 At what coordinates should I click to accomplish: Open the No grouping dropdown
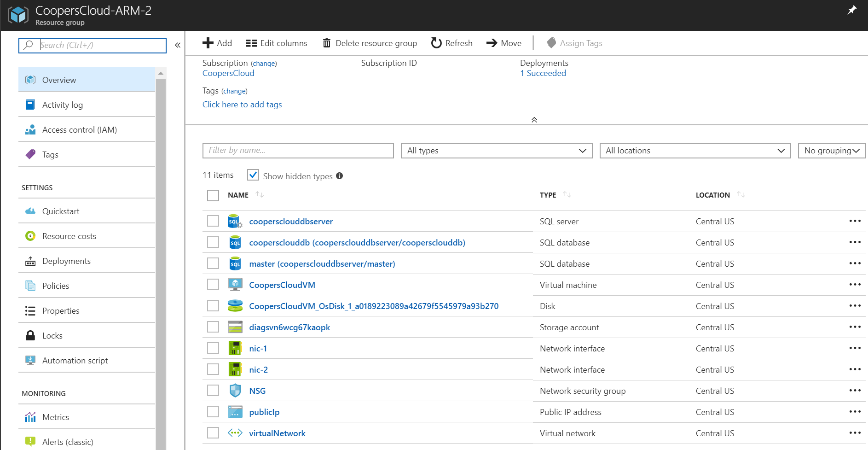click(832, 151)
